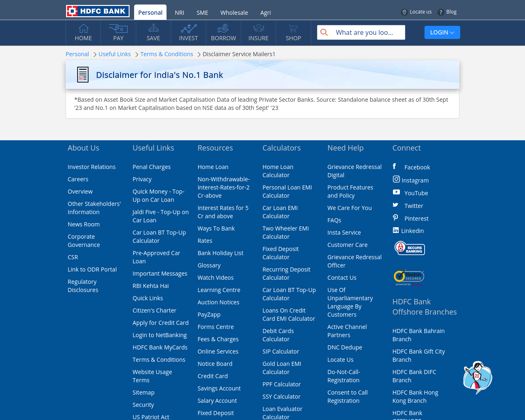Open Fixed Deposit Calculator link
525x420 pixels.
[281, 253]
